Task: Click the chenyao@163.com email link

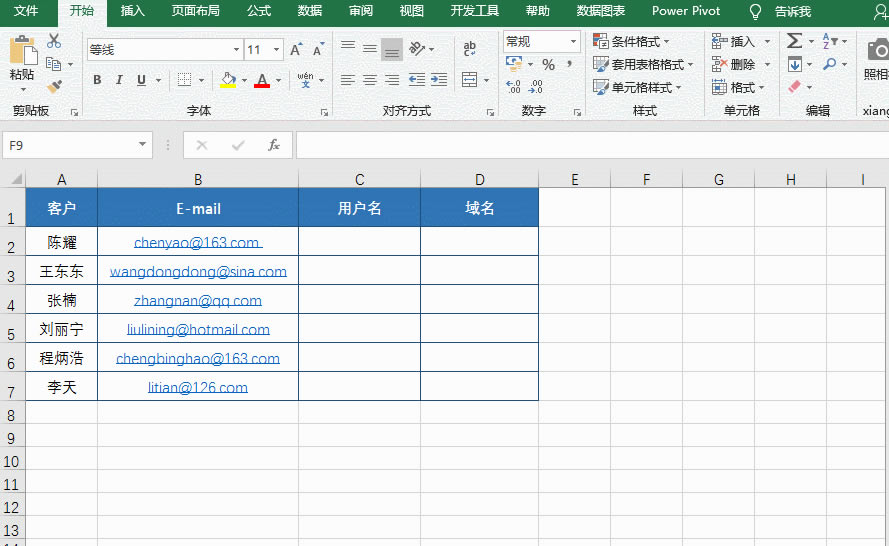Action: click(x=197, y=242)
